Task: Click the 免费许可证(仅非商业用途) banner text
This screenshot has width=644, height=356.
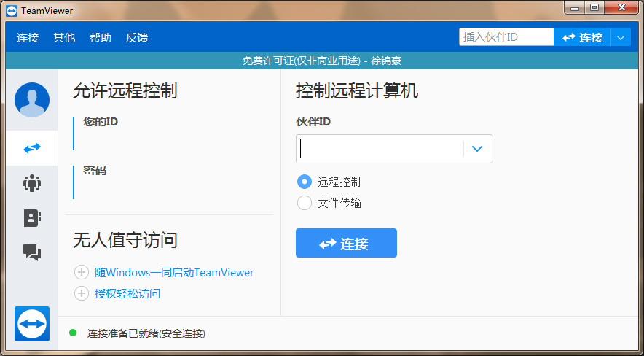Action: coord(302,61)
